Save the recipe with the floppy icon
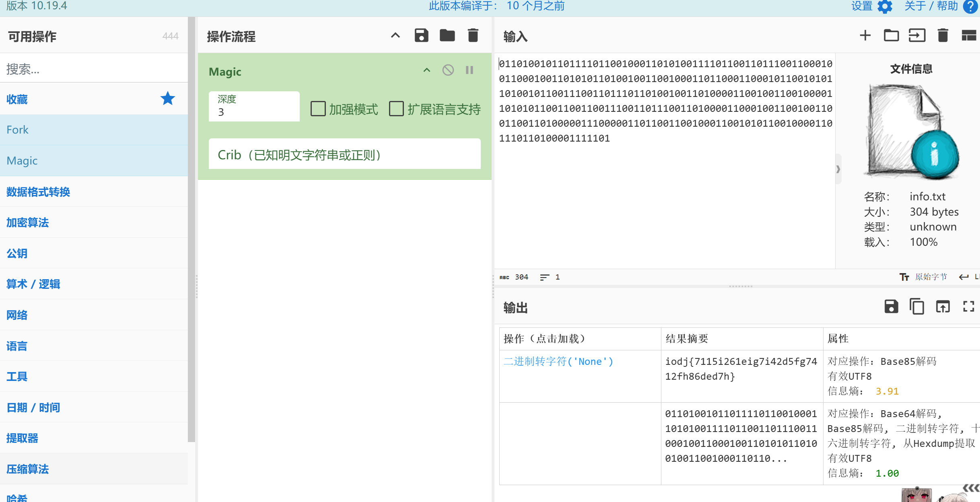The height and width of the screenshot is (502, 980). (421, 36)
